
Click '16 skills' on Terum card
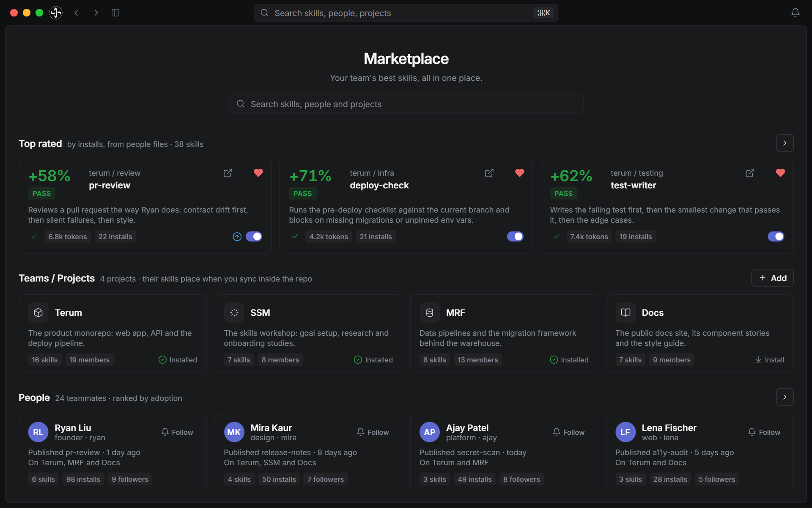tap(45, 360)
